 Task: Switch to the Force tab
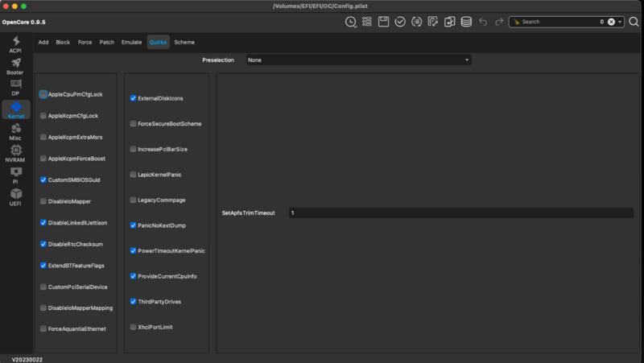[x=85, y=43]
